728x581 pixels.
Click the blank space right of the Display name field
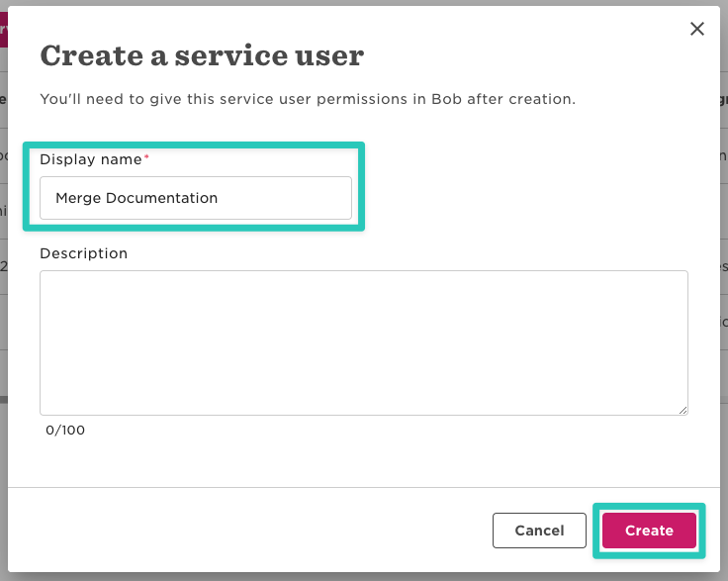pos(524,198)
